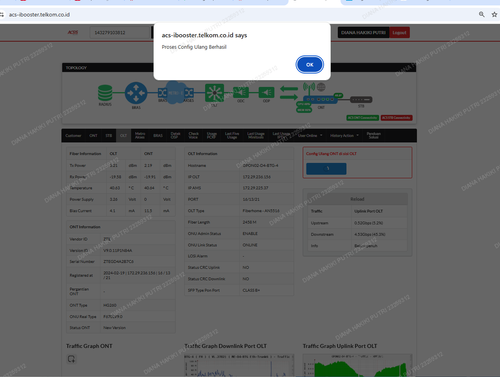Image resolution: width=500 pixels, height=377 pixels.
Task: Expand the History Action dropdown
Action: (x=344, y=136)
